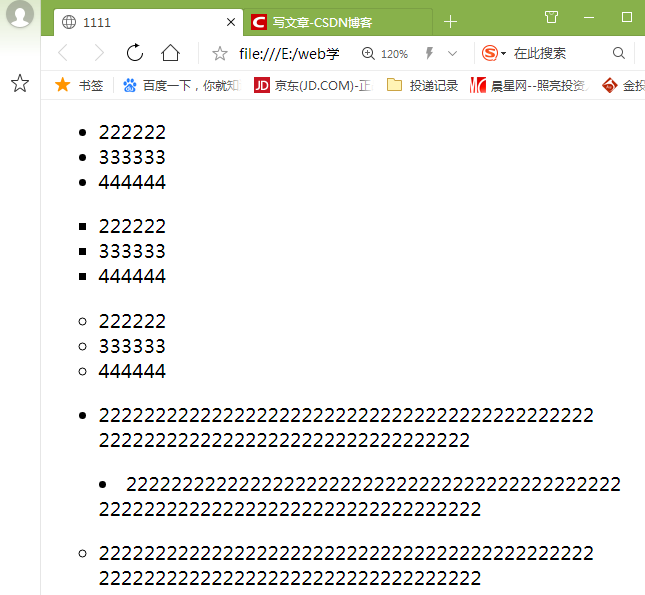Viewport: 645px width, 595px height.
Task: Go back to previous page
Action: coord(64,53)
